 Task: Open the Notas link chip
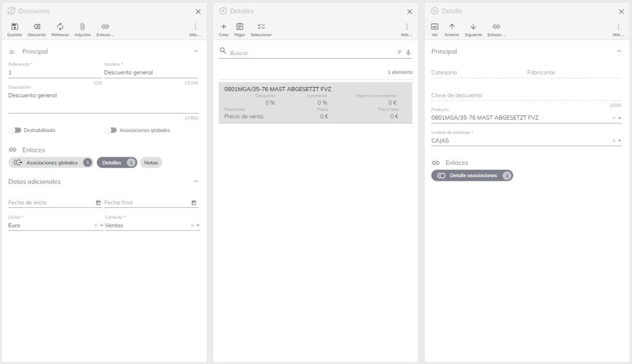point(151,162)
